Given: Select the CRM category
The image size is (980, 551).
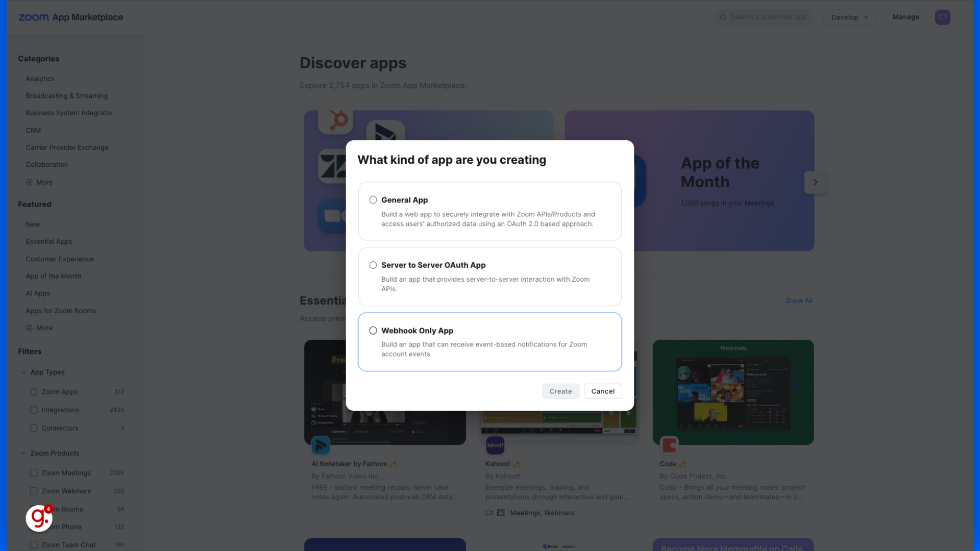Looking at the screenshot, I should point(33,131).
